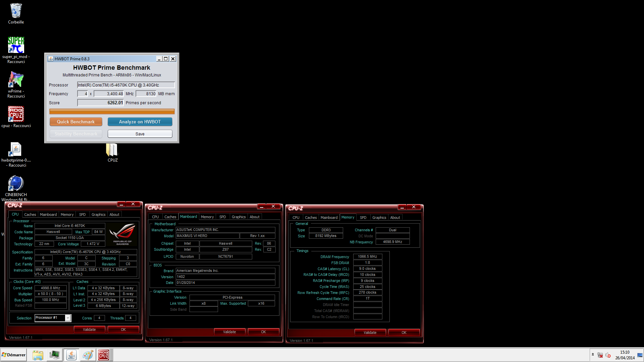Switch to the Java HWBOT taskbar icon
Viewport: 644px width, 362px height.
71,355
